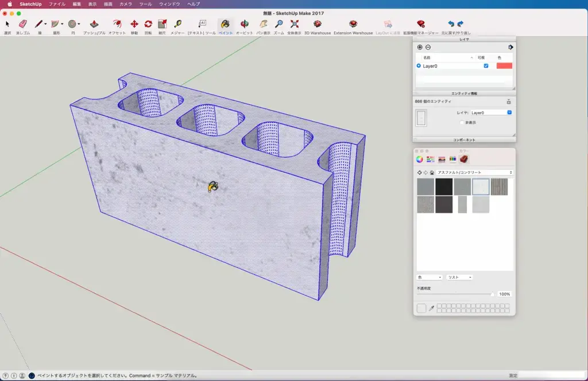Open the Edit (編集) menu
Viewport: 588px width, 381px height.
77,4
